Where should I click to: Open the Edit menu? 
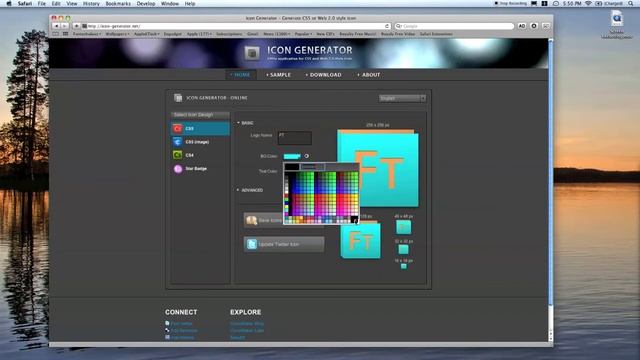click(x=56, y=4)
